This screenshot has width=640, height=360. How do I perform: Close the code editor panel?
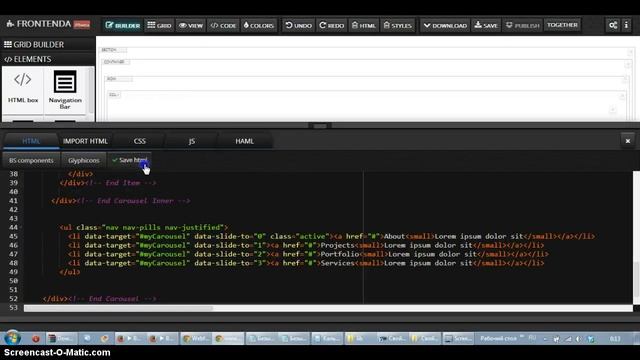pyautogui.click(x=628, y=141)
